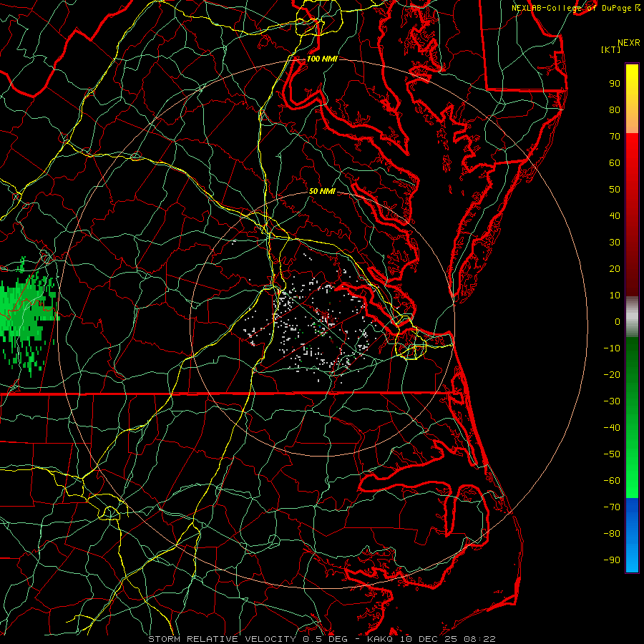Click the -30 value on the velocity scale
Viewport: 644px width, 644px height.
[x=612, y=401]
